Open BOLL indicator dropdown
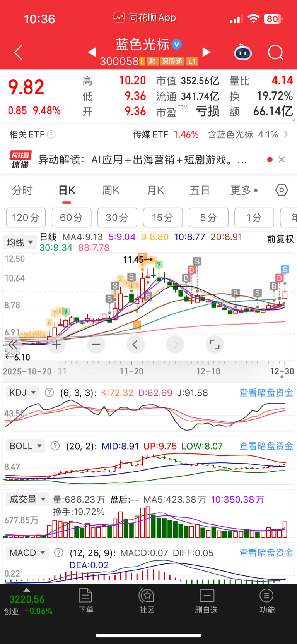The width and height of the screenshot is (297, 644). [x=26, y=446]
